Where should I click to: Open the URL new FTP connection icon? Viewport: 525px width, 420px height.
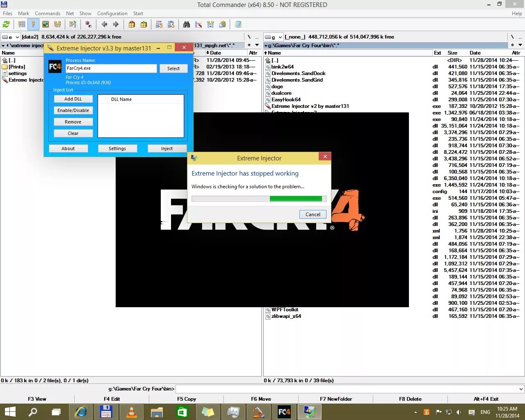tap(171, 25)
